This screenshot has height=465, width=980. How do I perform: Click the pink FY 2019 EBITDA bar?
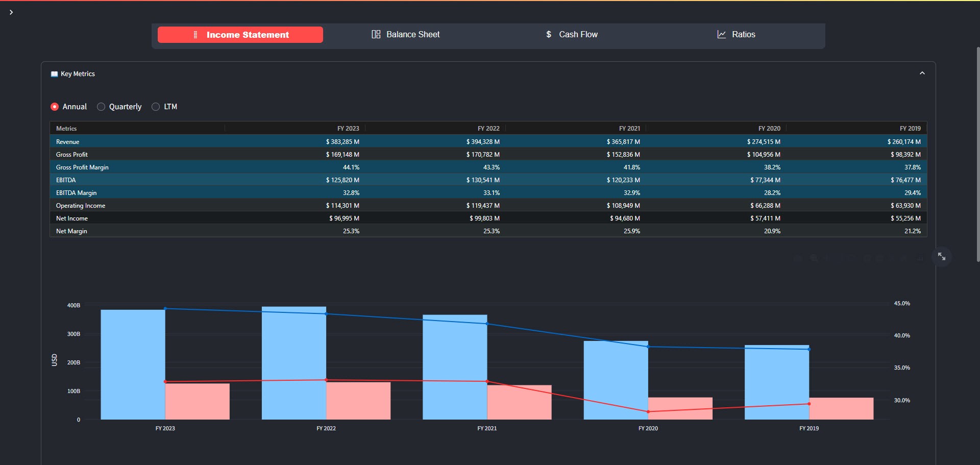(x=841, y=408)
